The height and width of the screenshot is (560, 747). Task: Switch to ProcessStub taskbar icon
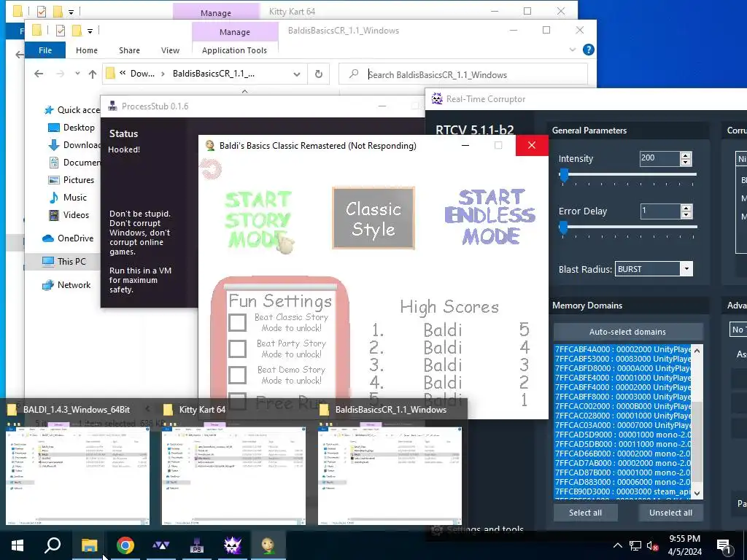click(x=197, y=545)
